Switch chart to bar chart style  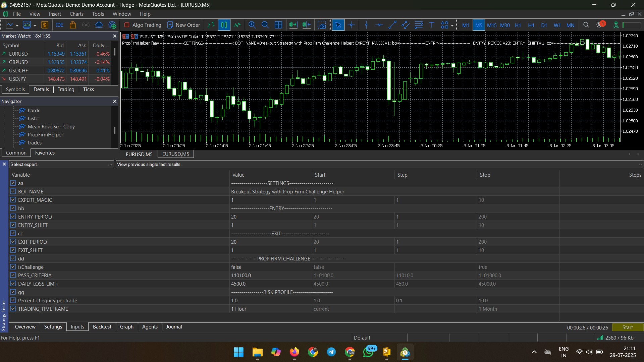[x=211, y=25]
